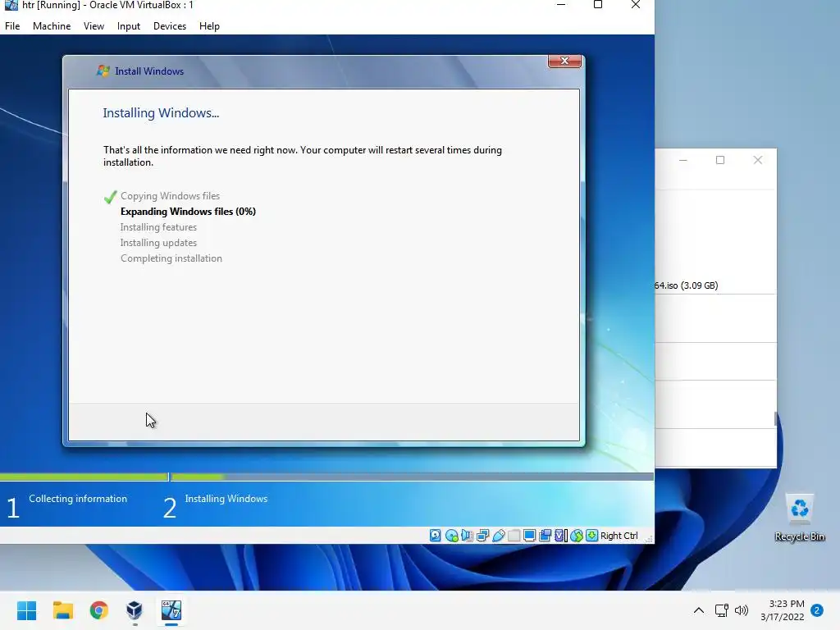Minimize the VirtualBox VM window
Viewport: 840px width, 630px height.
pyautogui.click(x=561, y=6)
